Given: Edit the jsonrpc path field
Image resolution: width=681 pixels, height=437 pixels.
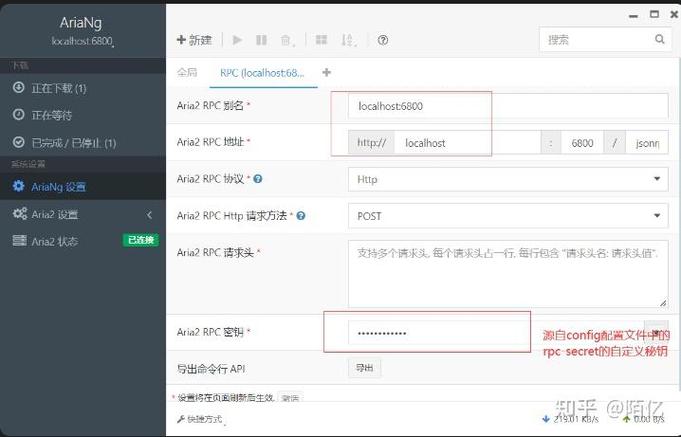Looking at the screenshot, I should [x=647, y=142].
